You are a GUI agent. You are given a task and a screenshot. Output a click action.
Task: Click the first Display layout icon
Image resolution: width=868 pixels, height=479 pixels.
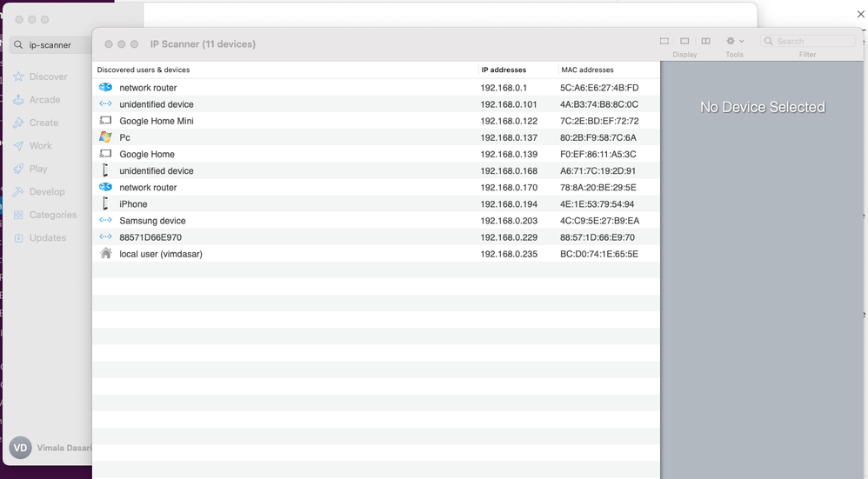pyautogui.click(x=664, y=41)
